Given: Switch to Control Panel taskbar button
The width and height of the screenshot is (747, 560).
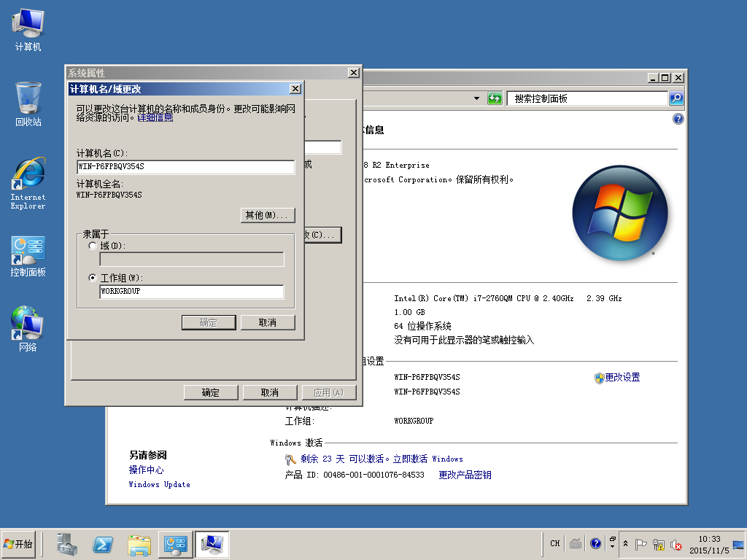Looking at the screenshot, I should [x=175, y=544].
